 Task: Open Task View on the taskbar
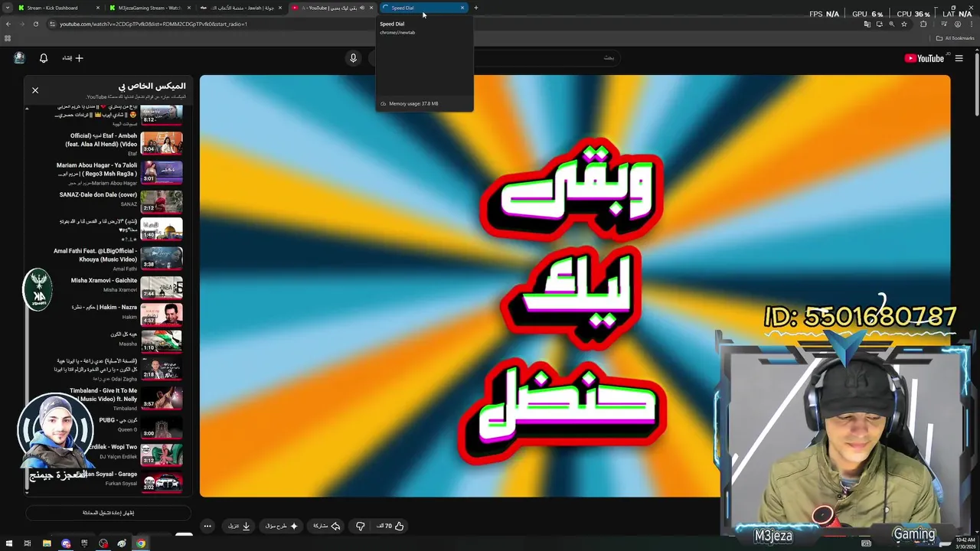coord(28,543)
